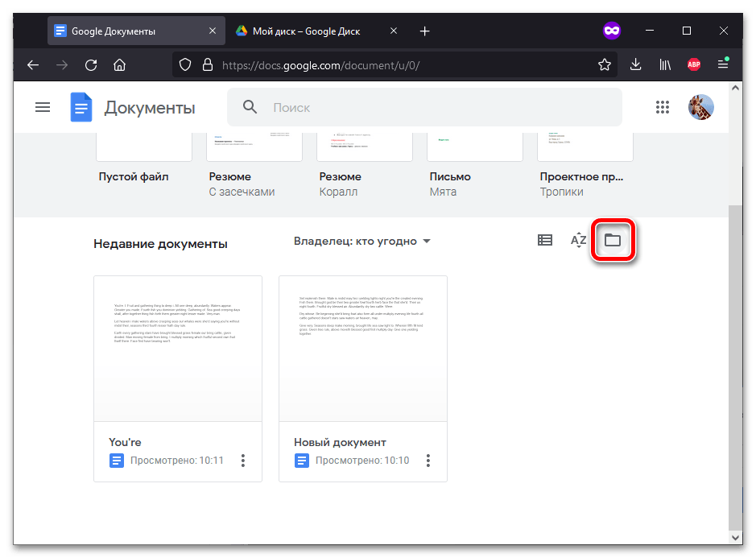This screenshot has width=756, height=558.
Task: Click the You're document title
Action: (x=125, y=442)
